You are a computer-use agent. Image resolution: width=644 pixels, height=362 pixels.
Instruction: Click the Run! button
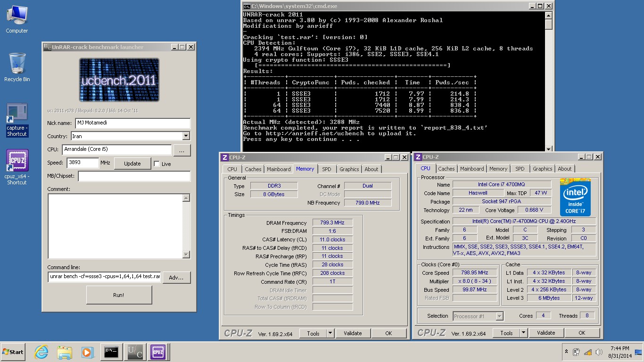(119, 295)
